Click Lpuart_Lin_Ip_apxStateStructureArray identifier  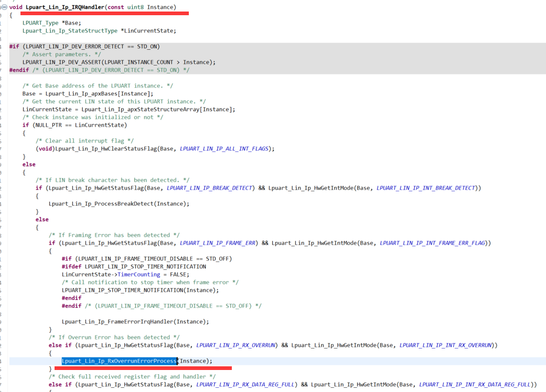pyautogui.click(x=141, y=109)
